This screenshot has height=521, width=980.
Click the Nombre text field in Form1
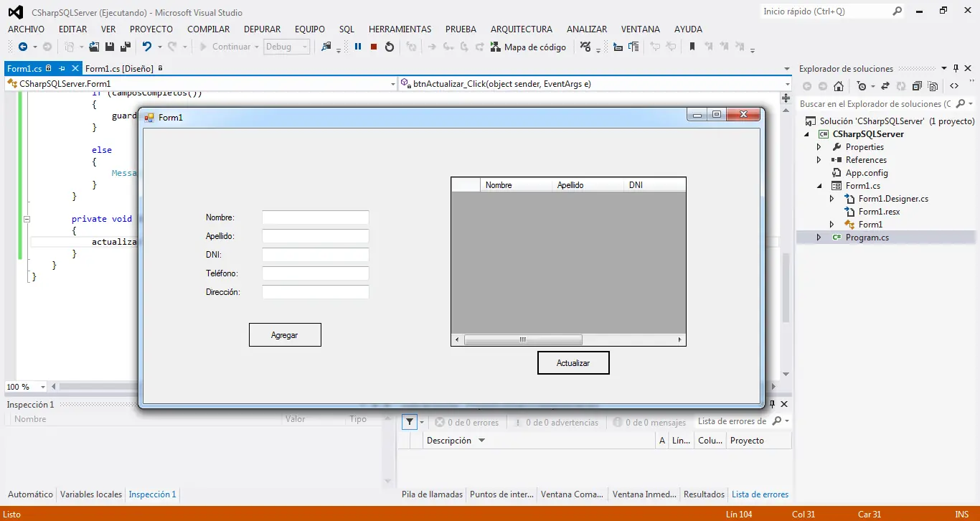click(316, 217)
